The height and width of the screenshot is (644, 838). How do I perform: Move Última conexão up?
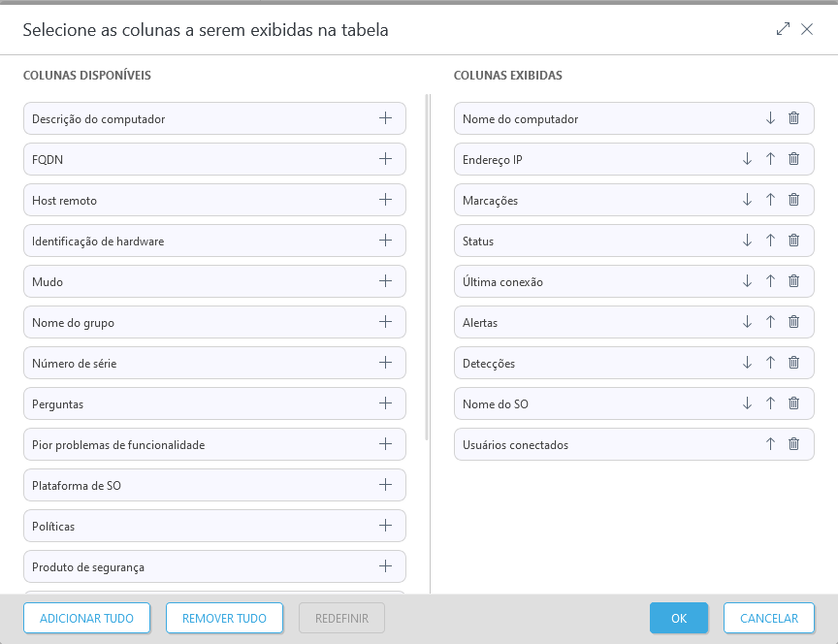pyautogui.click(x=770, y=281)
